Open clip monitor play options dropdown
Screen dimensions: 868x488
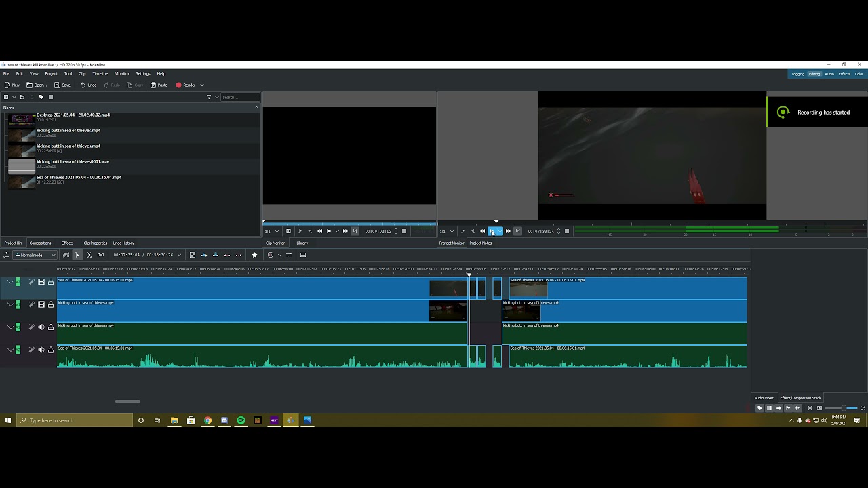(x=337, y=231)
